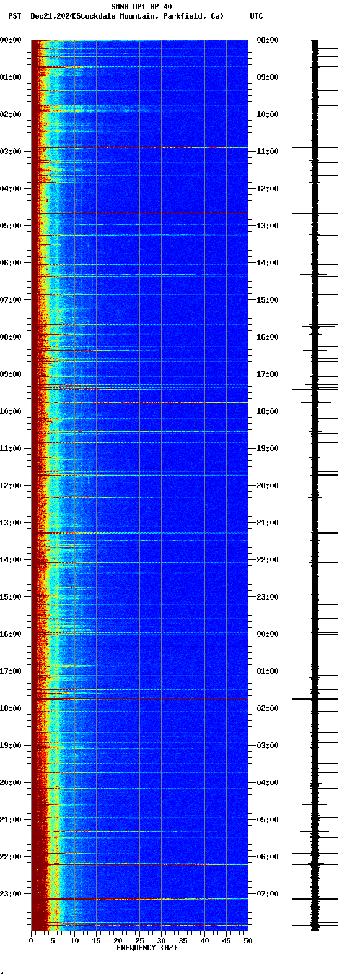Click the 00:00 label on UTC axis
The image size is (342, 980).
coord(268,634)
